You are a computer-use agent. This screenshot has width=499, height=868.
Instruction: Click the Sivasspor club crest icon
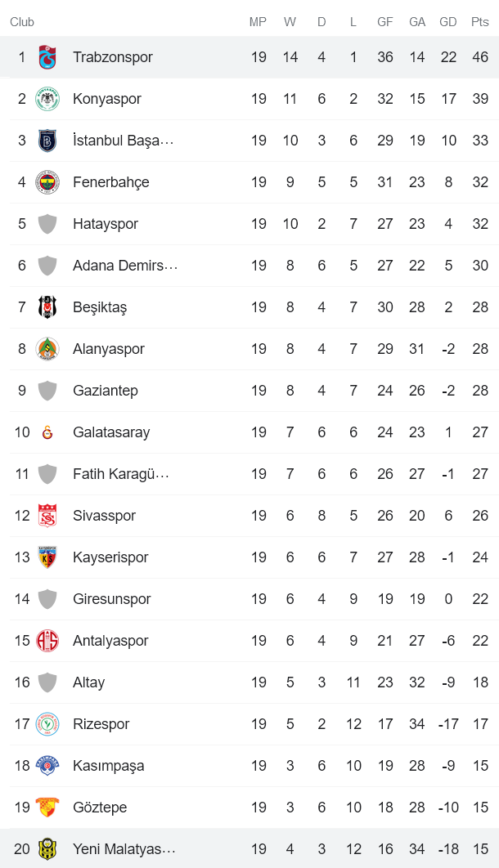(x=47, y=516)
